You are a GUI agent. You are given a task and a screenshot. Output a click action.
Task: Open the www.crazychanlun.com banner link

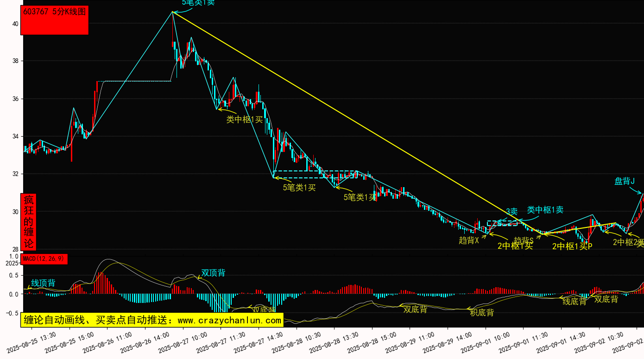point(152,320)
